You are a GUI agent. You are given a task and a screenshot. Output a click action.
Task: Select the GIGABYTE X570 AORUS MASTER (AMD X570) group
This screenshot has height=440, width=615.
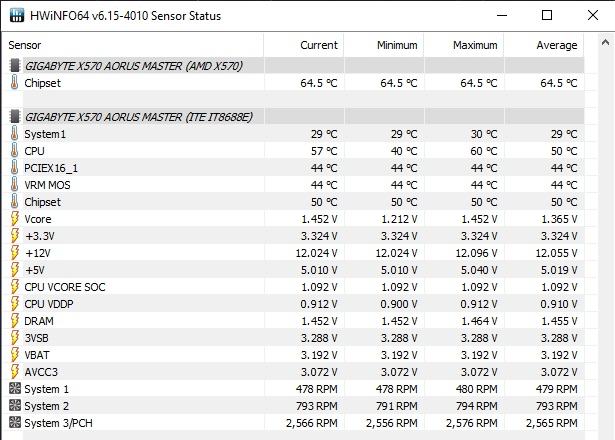(x=134, y=66)
